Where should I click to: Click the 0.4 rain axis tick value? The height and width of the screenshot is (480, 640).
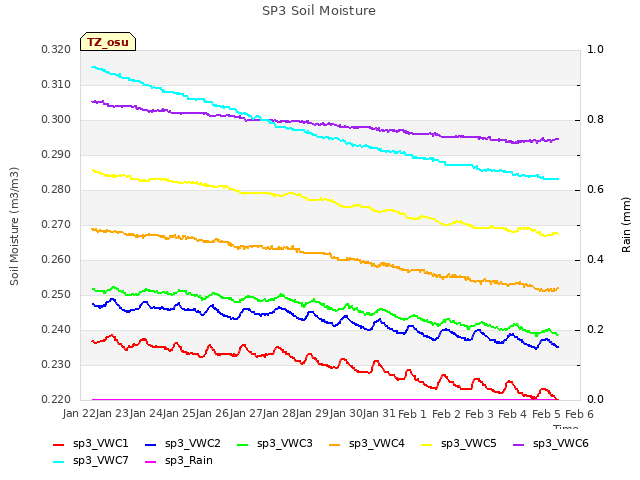click(595, 260)
